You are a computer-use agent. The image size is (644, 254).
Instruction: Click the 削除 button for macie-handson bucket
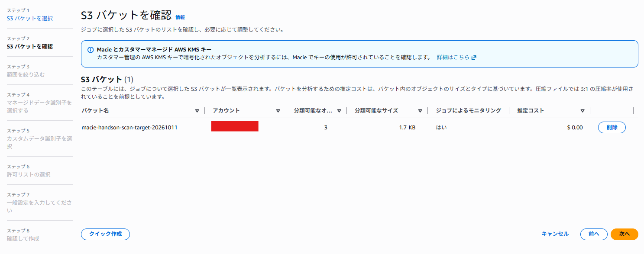[x=612, y=128]
